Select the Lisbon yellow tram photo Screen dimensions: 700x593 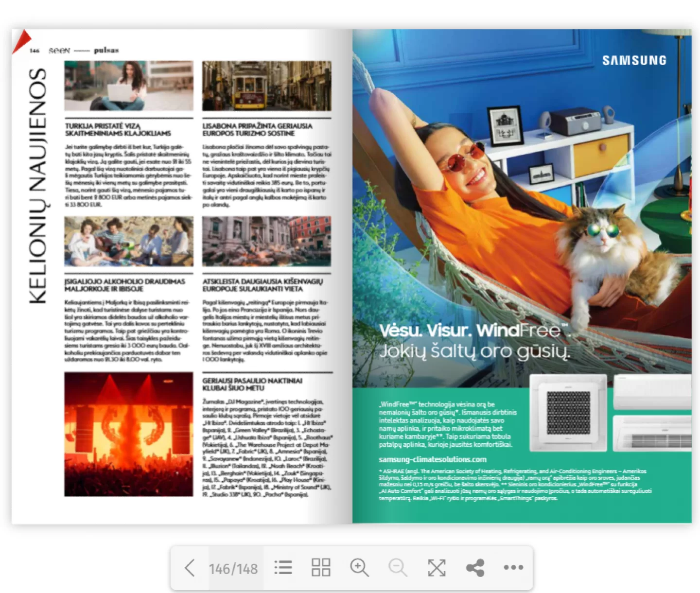click(266, 86)
